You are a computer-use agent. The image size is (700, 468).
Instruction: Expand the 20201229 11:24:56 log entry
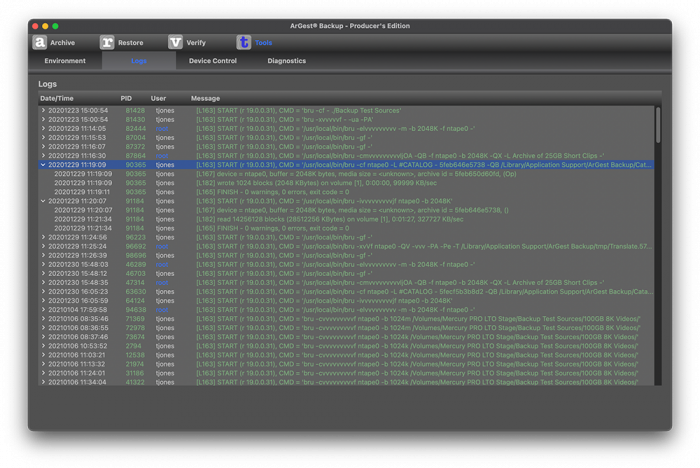click(x=43, y=237)
